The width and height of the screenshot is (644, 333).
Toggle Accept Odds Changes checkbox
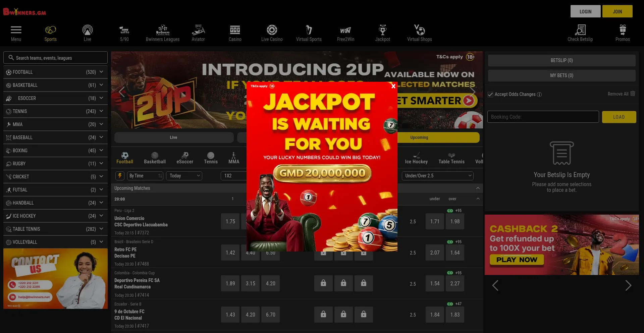click(x=490, y=95)
